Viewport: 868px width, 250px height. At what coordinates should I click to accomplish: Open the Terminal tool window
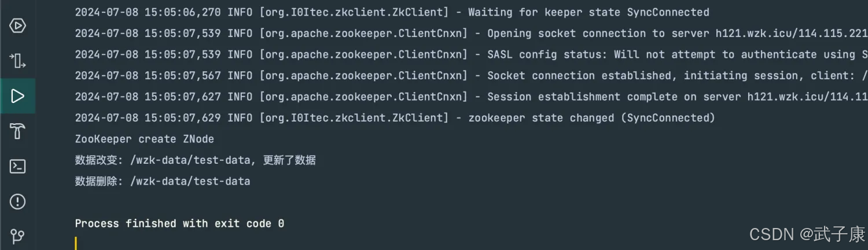point(17,167)
